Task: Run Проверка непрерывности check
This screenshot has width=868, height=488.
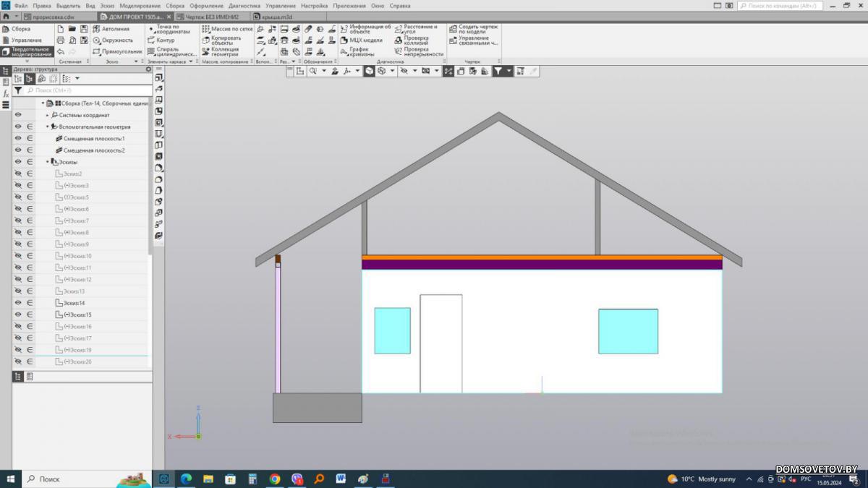Action: tap(419, 51)
